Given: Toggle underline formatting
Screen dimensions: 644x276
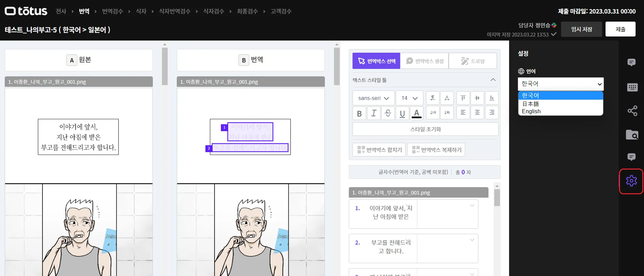Looking at the screenshot, I should pyautogui.click(x=402, y=113).
